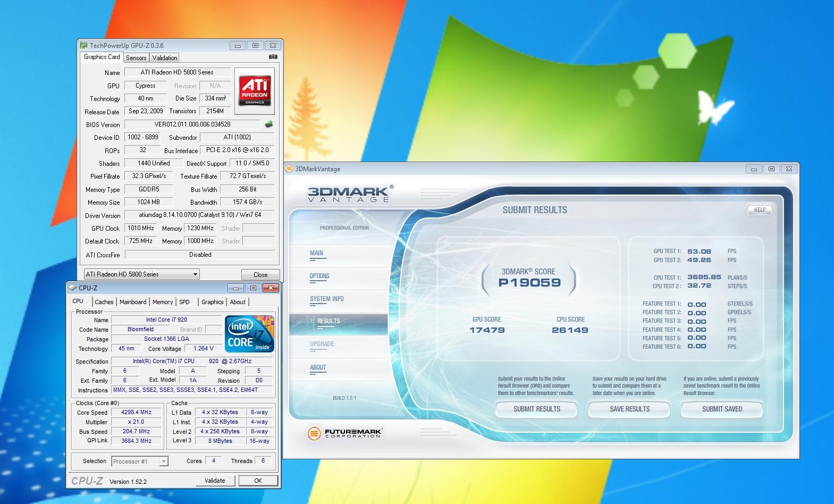The height and width of the screenshot is (504, 834).
Task: Open the Upgrade section in 3DMark Vantage
Action: pos(322,345)
